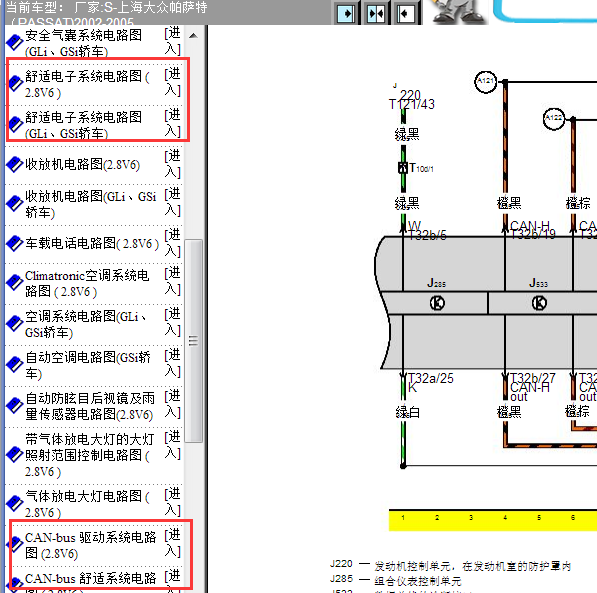Select Climatronic空调系统电路图 list entry
The height and width of the screenshot is (593, 597).
point(87,283)
